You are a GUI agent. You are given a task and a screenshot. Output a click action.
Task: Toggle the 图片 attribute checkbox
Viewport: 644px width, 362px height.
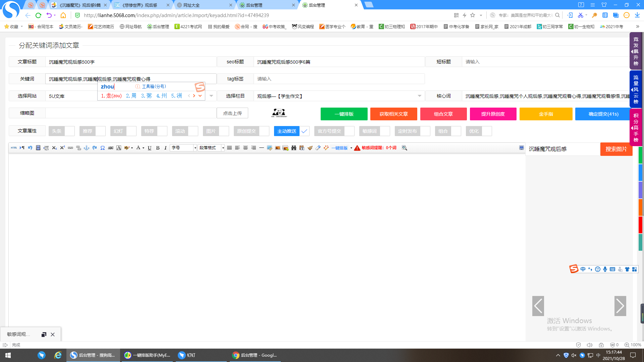coord(224,131)
